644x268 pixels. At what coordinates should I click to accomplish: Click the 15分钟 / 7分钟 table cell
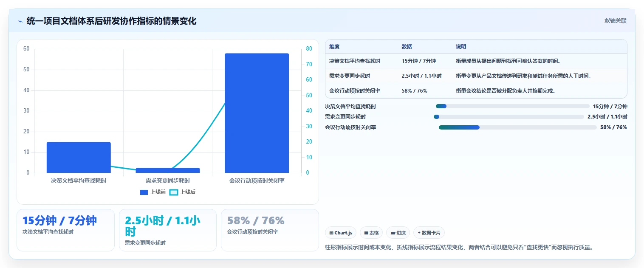pyautogui.click(x=419, y=61)
